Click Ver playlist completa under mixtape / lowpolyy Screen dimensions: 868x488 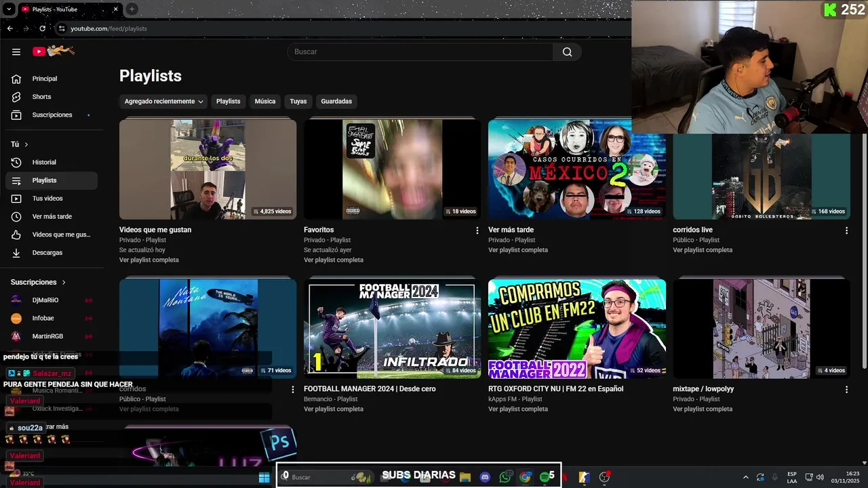[703, 409]
